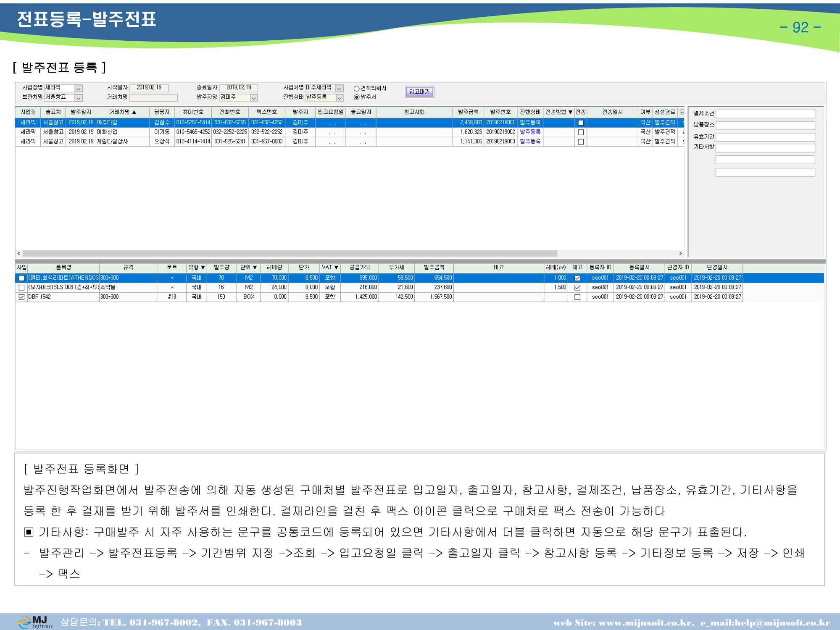Click the 휴대번호 cell 010-5465-4252
This screenshot has height=630, width=840.
pos(193,132)
